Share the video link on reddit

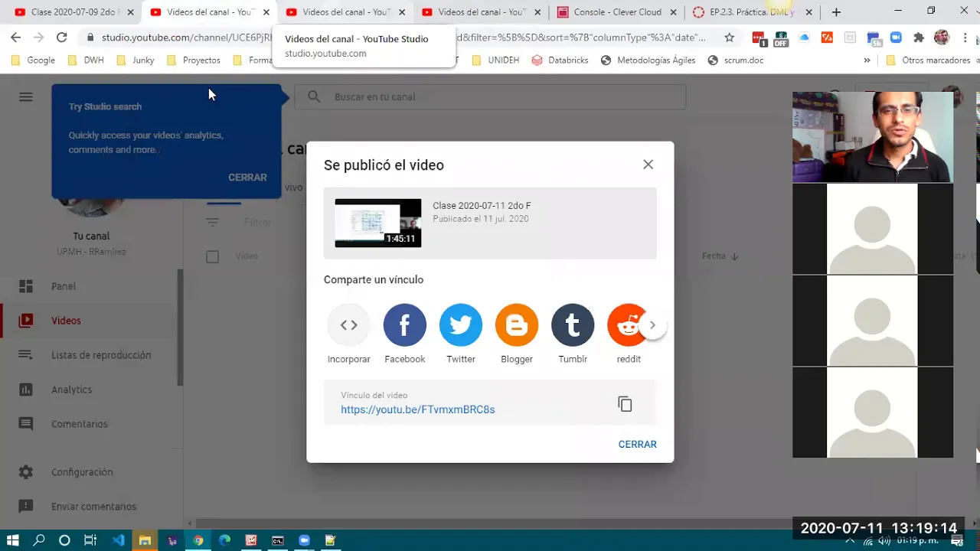(x=626, y=325)
